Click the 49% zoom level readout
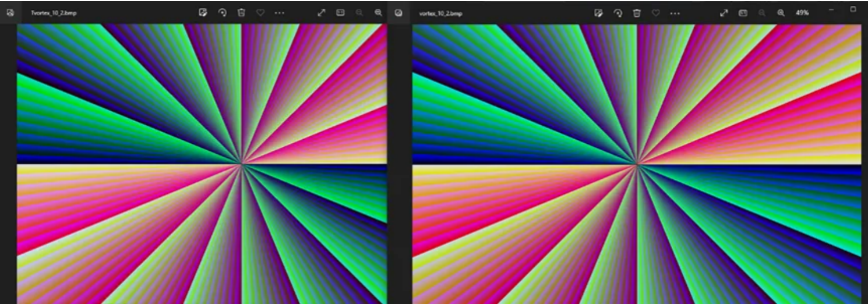Image resolution: width=868 pixels, height=304 pixels. pos(802,13)
